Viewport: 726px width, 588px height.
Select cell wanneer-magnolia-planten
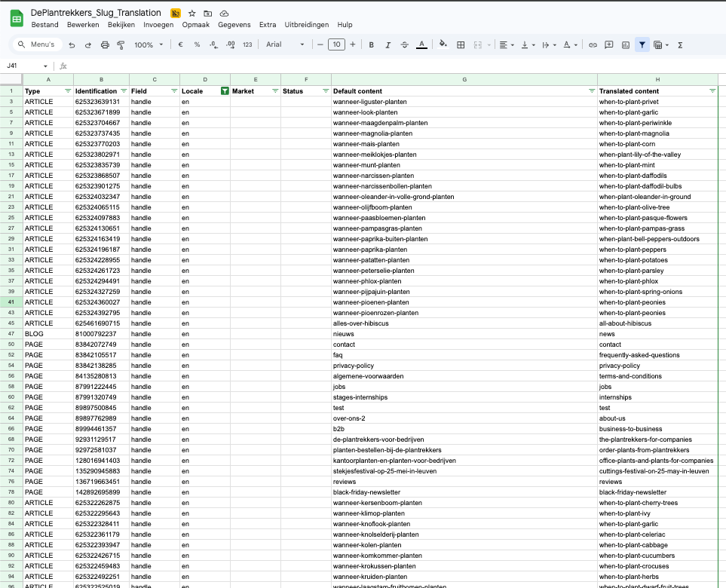point(464,133)
